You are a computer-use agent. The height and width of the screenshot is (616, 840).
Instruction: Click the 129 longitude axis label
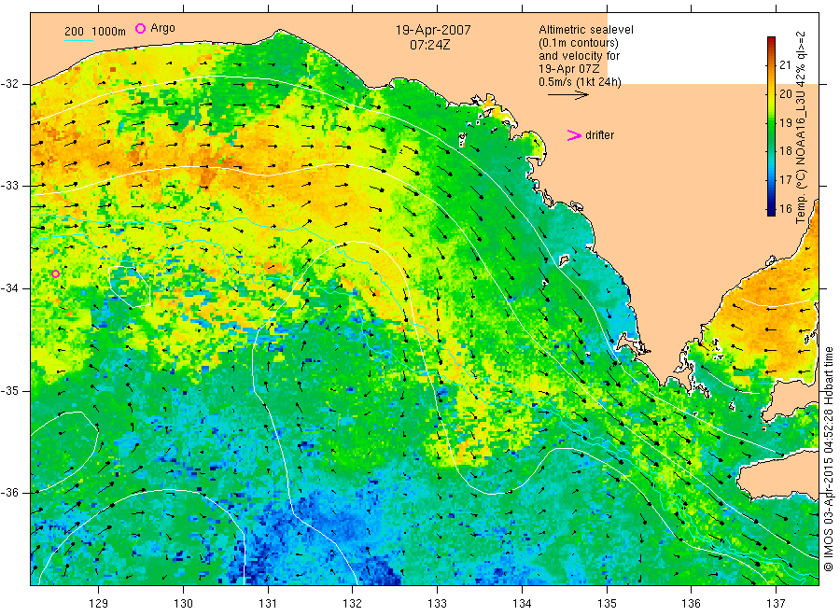pos(99,604)
